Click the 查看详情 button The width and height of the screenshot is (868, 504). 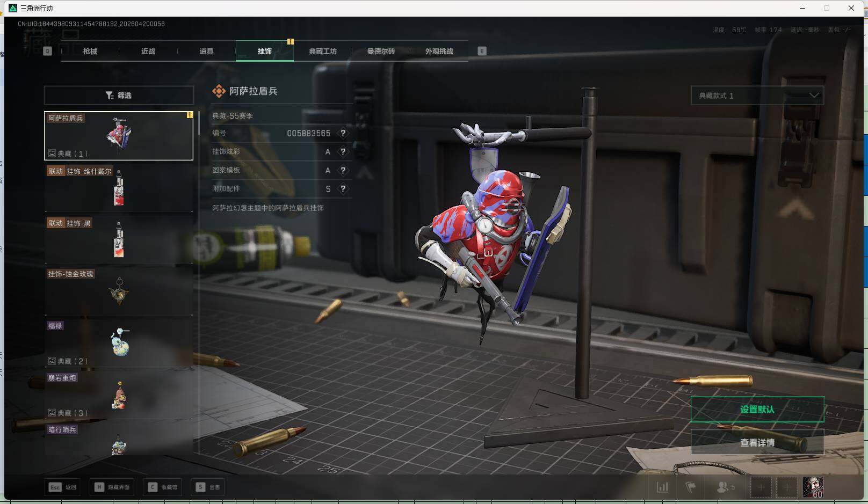click(x=757, y=442)
